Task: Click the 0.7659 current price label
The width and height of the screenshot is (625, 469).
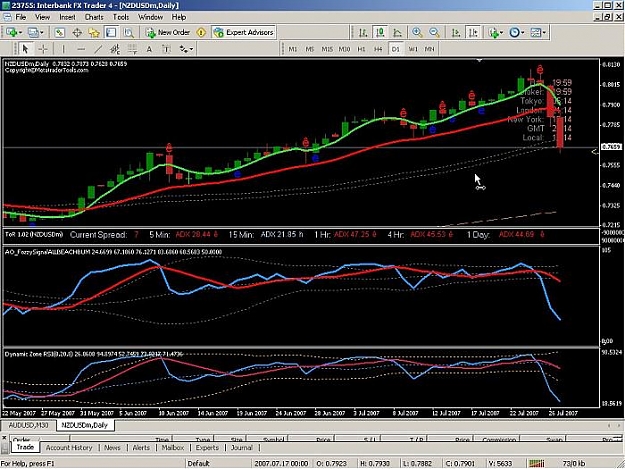Action: 609,147
